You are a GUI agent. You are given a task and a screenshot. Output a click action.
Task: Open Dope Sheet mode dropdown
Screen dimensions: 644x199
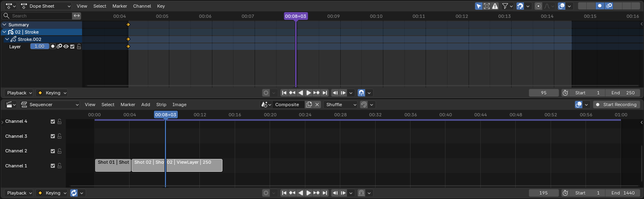click(x=46, y=6)
